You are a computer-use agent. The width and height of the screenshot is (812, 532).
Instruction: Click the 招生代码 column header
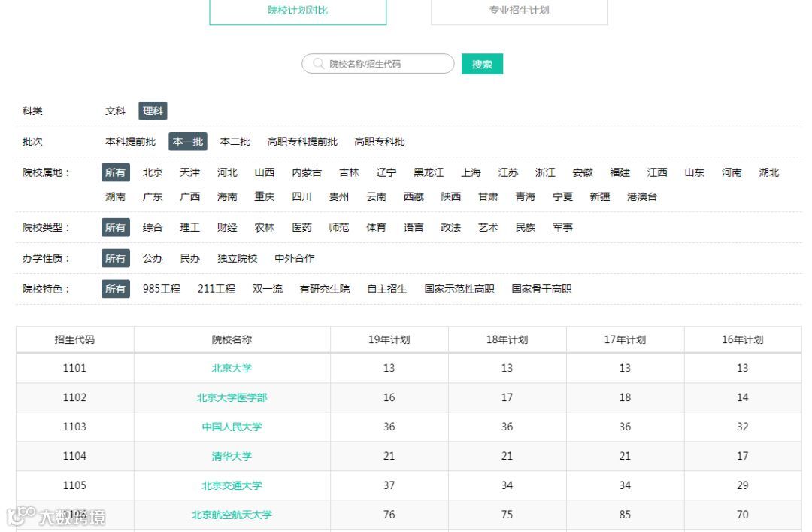coord(75,339)
